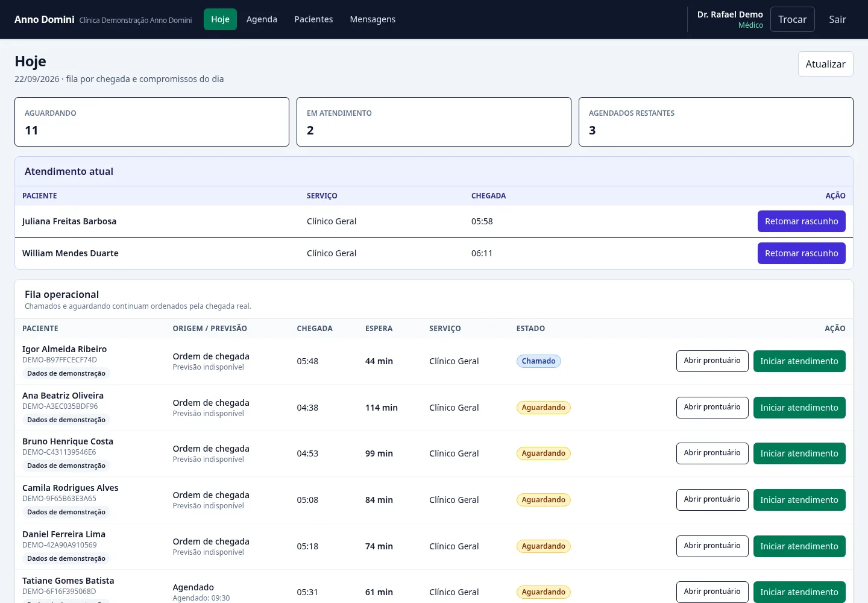Resume draft for William Mendes Duarte
868x603 pixels.
coord(801,253)
